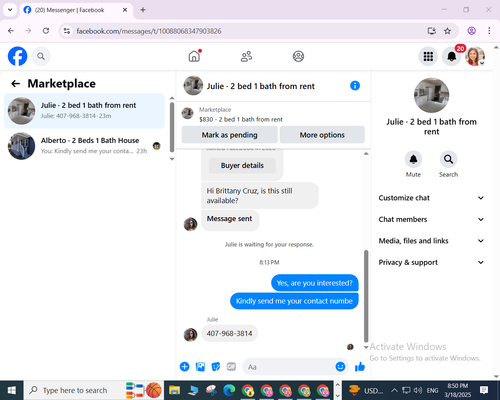This screenshot has width=500, height=400.
Task: View site information icon in address bar
Action: pos(67,31)
